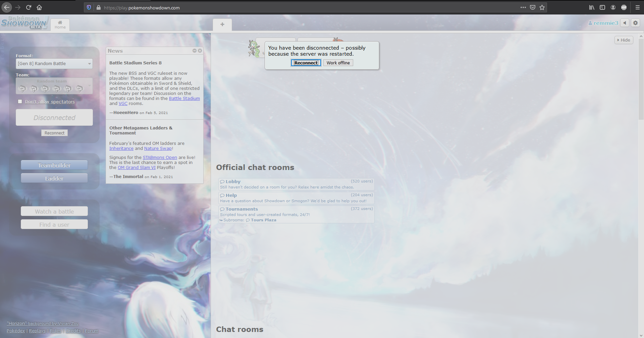Follow the Inheritance ladder link

click(x=121, y=149)
